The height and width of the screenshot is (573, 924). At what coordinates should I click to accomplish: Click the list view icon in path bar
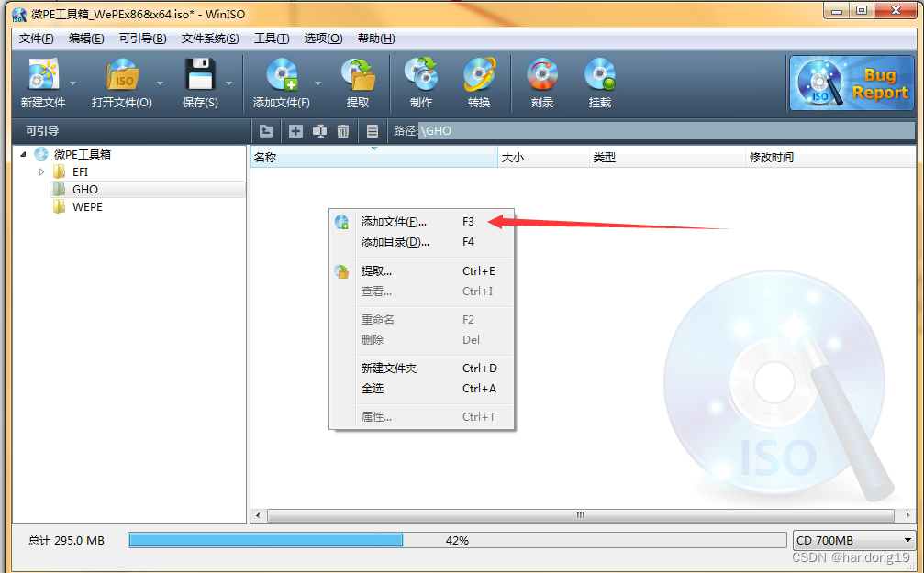coord(373,131)
